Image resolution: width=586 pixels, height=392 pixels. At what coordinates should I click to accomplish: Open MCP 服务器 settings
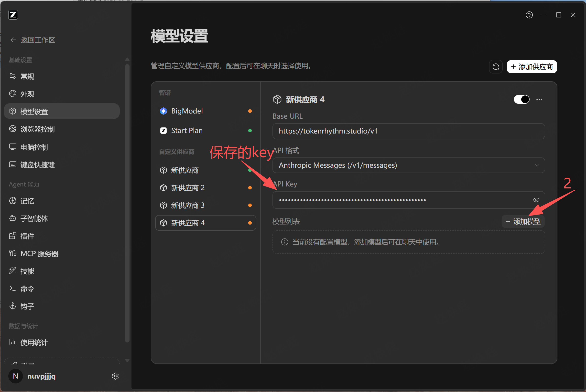click(x=62, y=254)
